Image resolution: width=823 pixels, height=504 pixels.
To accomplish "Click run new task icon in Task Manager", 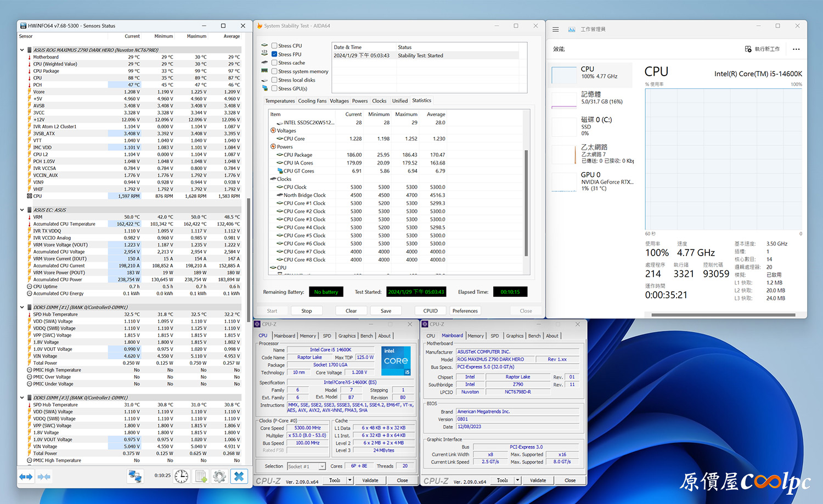I will coord(748,49).
